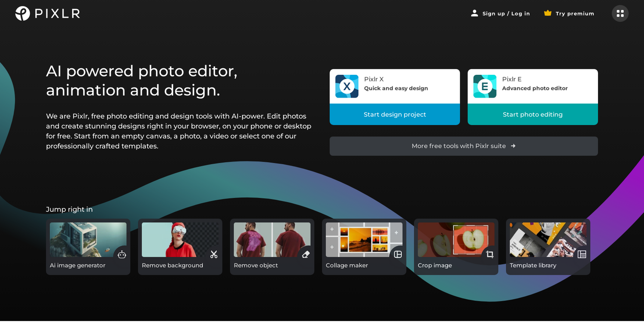Open the apps grid menu icon
The width and height of the screenshot is (644, 336).
tap(620, 13)
